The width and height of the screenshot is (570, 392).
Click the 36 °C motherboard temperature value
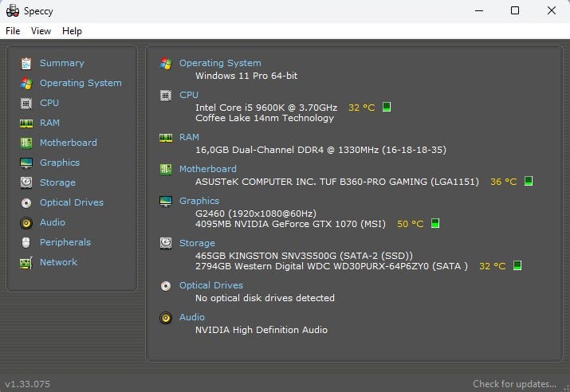(504, 182)
